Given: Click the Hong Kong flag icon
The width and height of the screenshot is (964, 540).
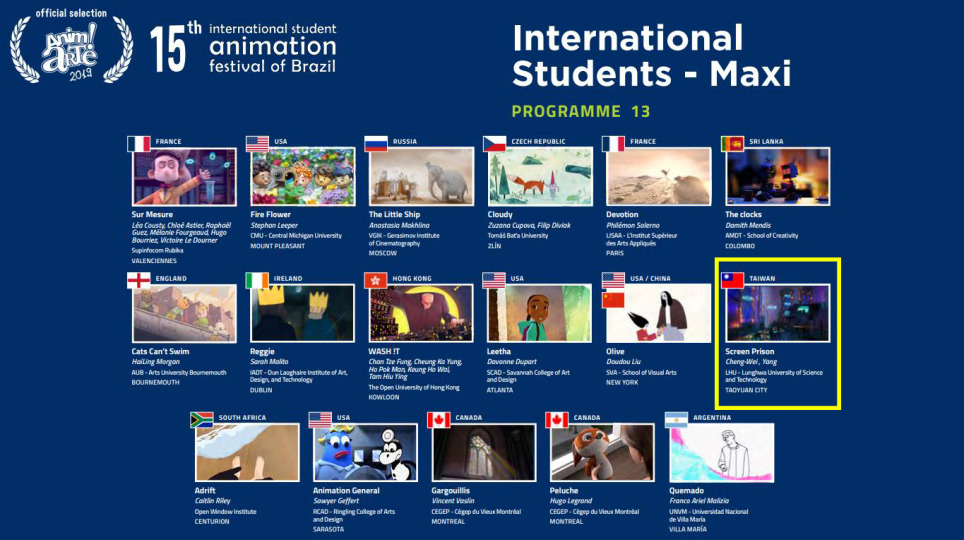Looking at the screenshot, I should pos(376,280).
